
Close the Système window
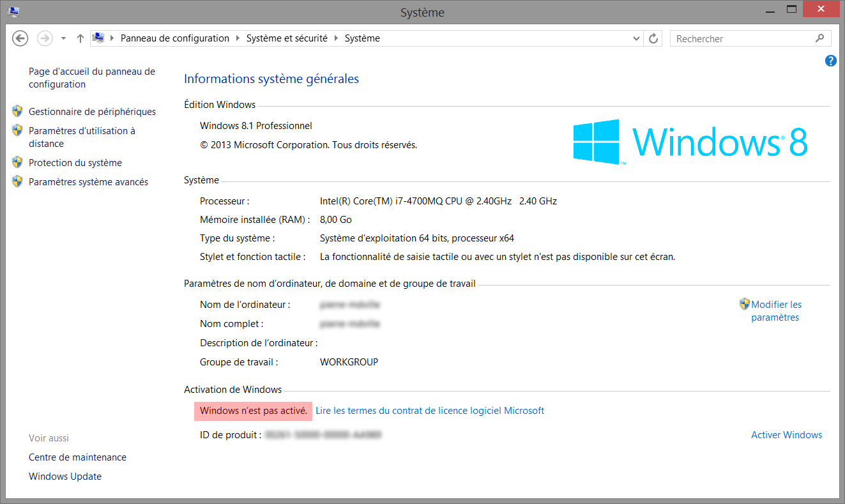click(x=822, y=10)
